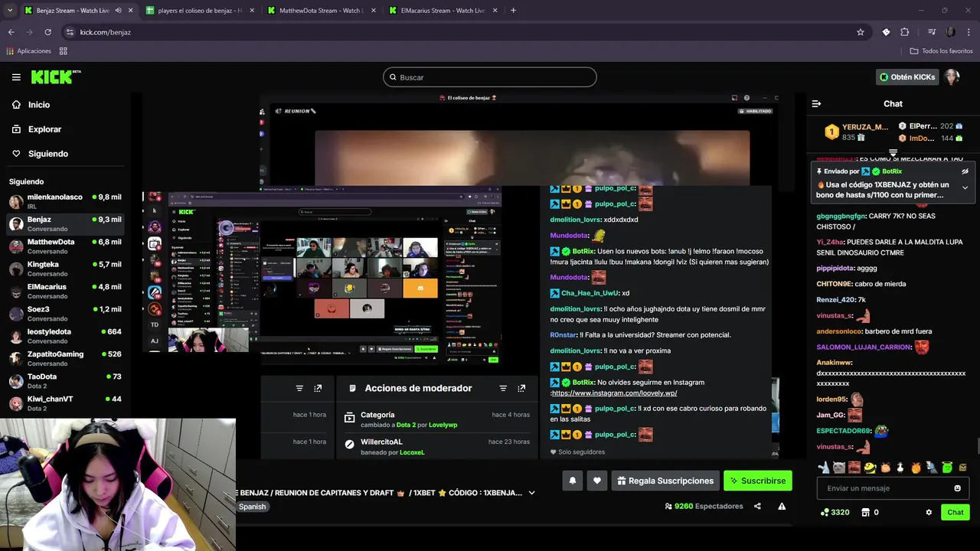
Task: Select the cat emote in quick row
Action: (839, 468)
